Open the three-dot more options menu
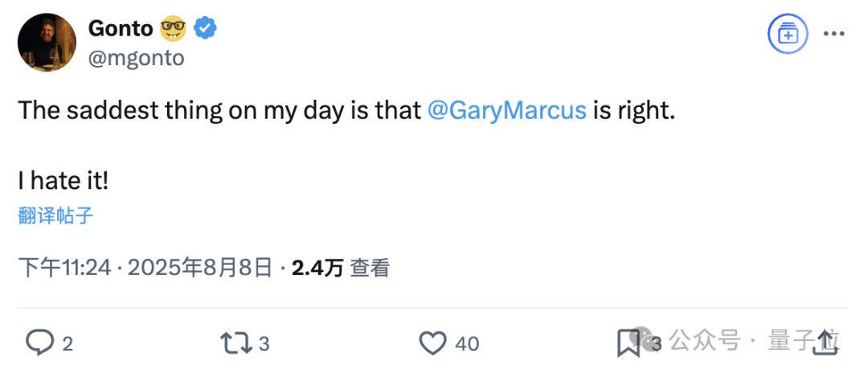 [x=835, y=35]
